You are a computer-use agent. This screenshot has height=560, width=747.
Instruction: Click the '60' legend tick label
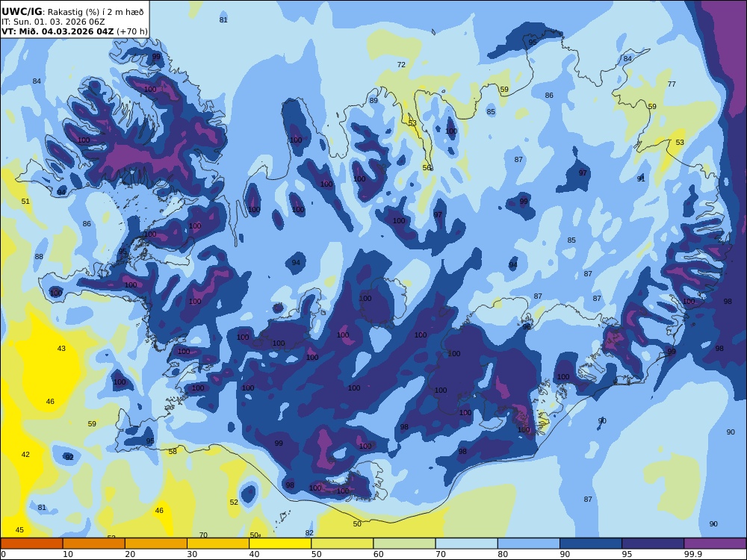[379, 554]
